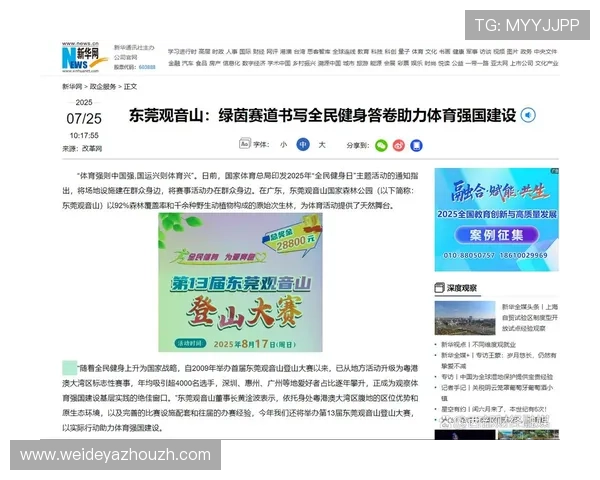Click the article headline 东莞观音山

tap(323, 115)
